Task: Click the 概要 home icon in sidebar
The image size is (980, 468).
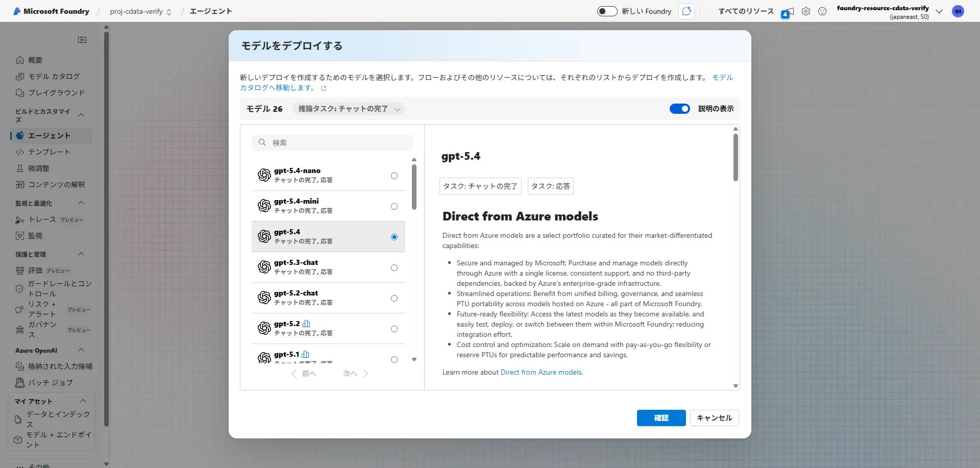Action: [x=20, y=60]
